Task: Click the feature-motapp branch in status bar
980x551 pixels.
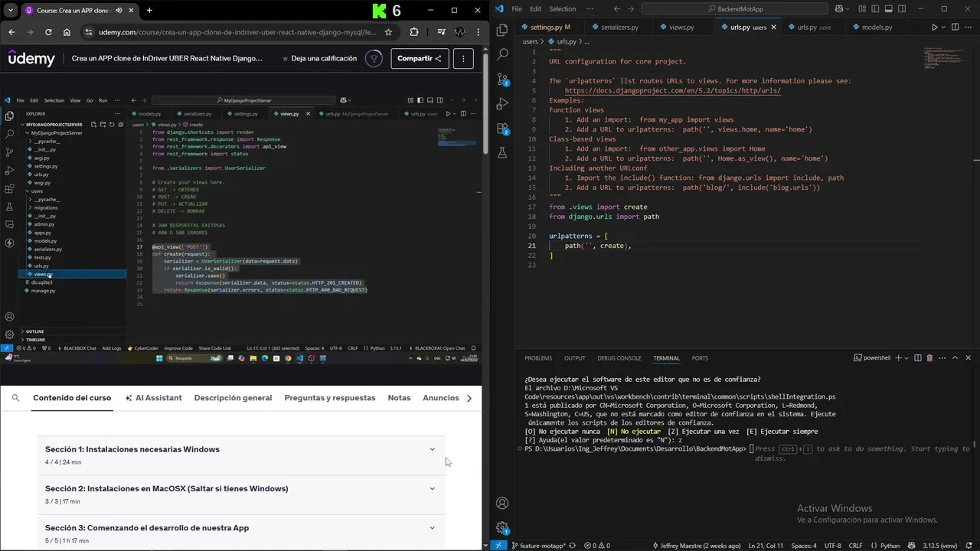Action: [538, 546]
